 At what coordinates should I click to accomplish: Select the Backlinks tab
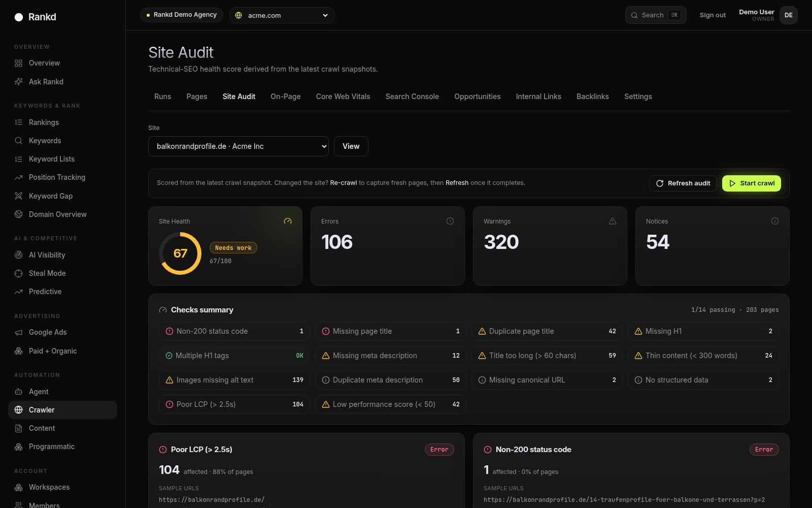tap(593, 97)
